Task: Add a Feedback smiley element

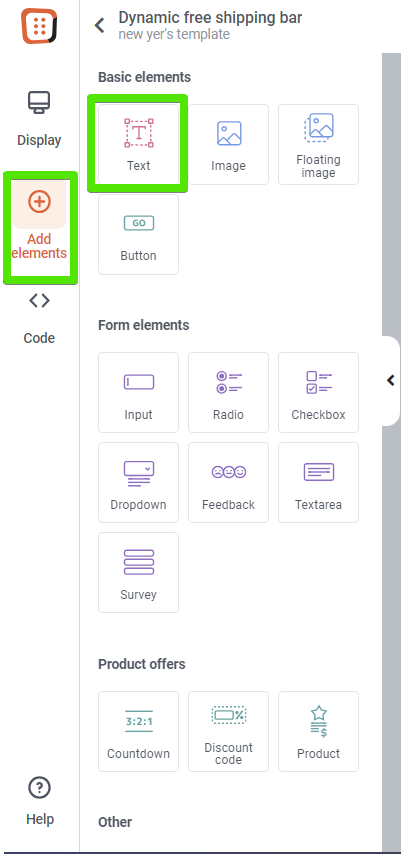Action: (x=229, y=483)
